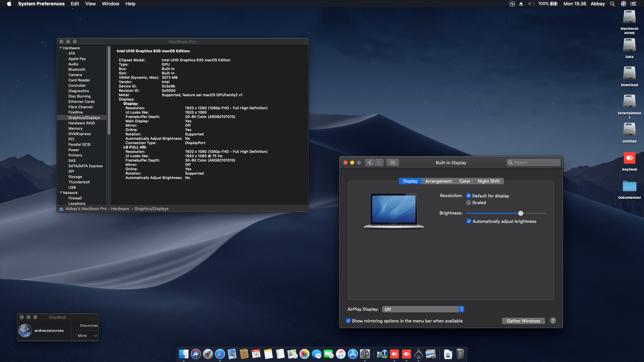644x362 pixels.
Task: Enable the Scaled resolution option
Action: click(469, 202)
